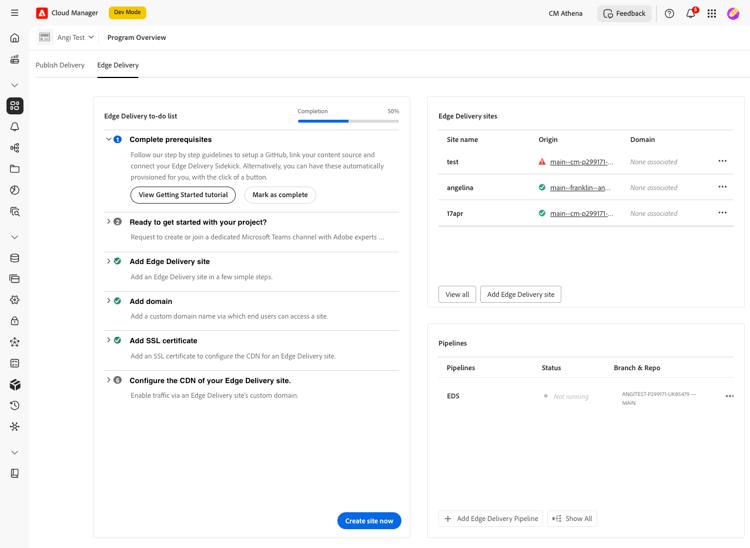Collapse the Complete prerequisites step
750x548 pixels.
(x=109, y=139)
